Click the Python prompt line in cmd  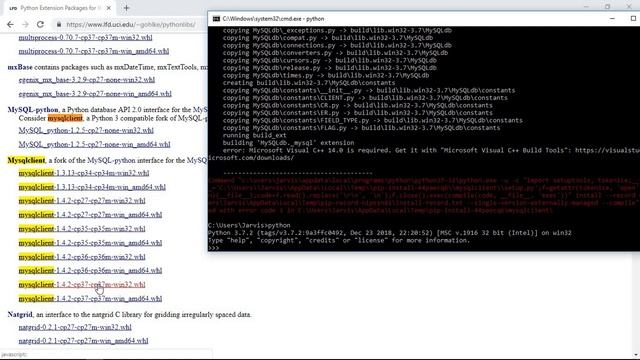213,248
